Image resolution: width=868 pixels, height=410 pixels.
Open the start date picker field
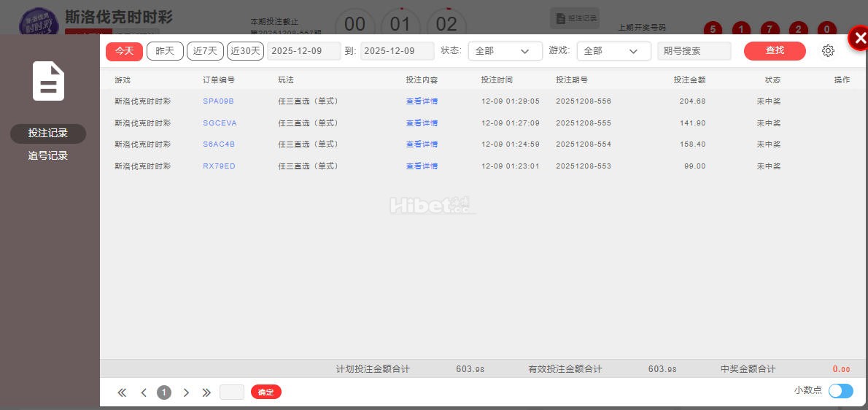coord(304,51)
